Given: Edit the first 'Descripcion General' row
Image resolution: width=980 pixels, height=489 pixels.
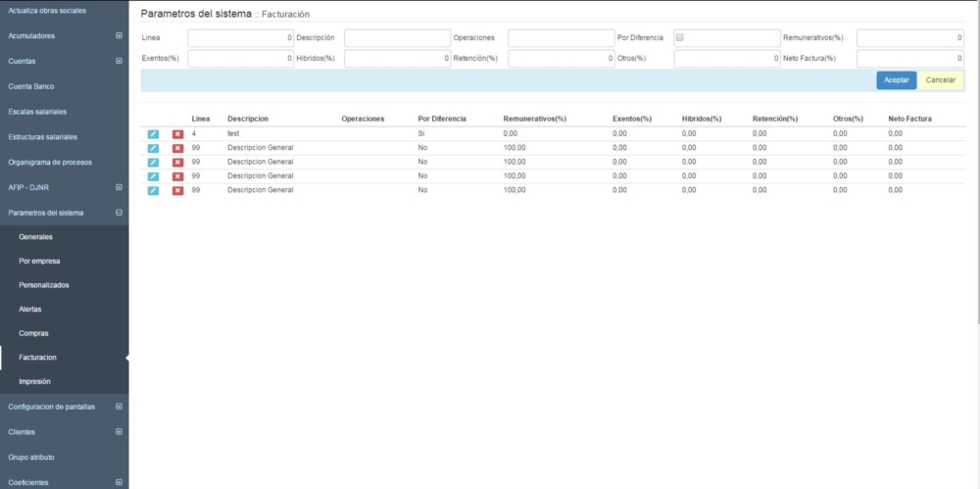Looking at the screenshot, I should (x=153, y=148).
